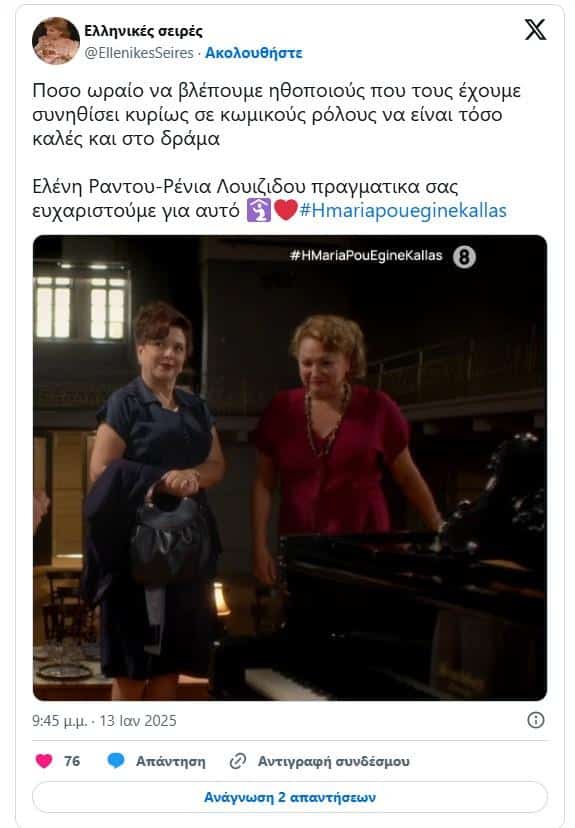The width and height of the screenshot is (575, 828).
Task: Open the Ελληνικές σειρές profile avatar
Action: [x=56, y=41]
